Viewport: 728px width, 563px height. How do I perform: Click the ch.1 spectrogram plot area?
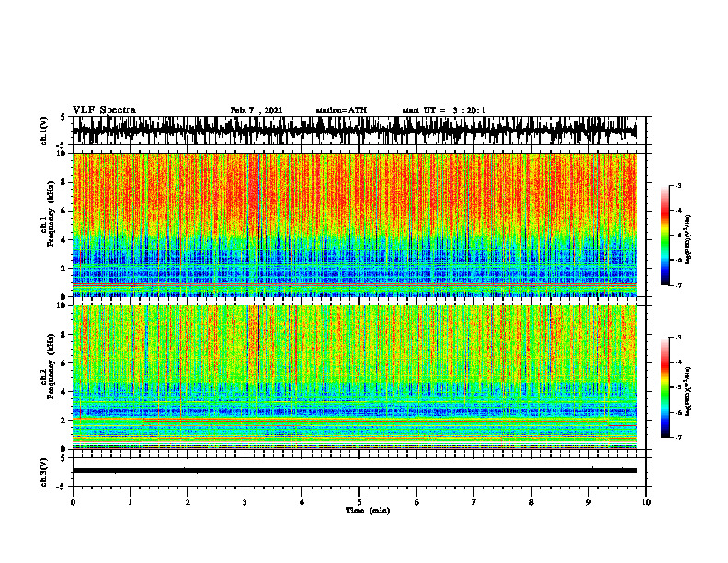[x=355, y=224]
